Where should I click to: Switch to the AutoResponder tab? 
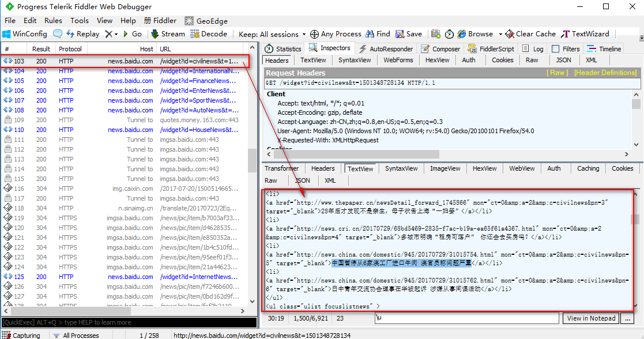tap(386, 49)
